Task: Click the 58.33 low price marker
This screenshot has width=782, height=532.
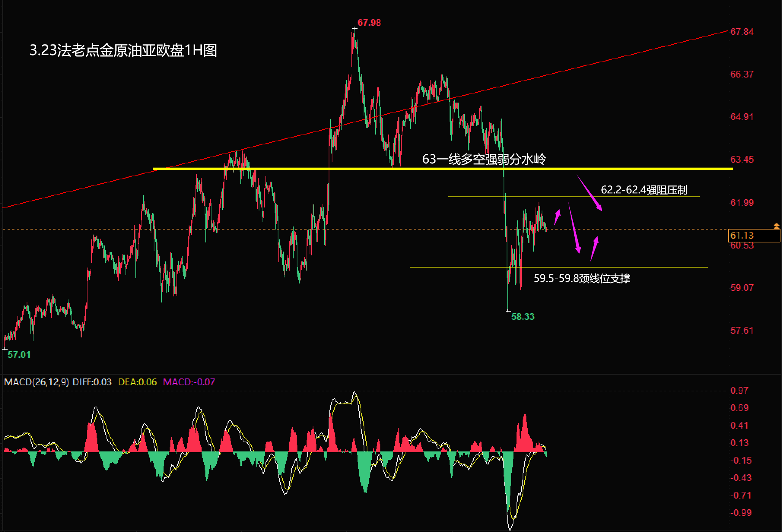Action: coord(522,317)
